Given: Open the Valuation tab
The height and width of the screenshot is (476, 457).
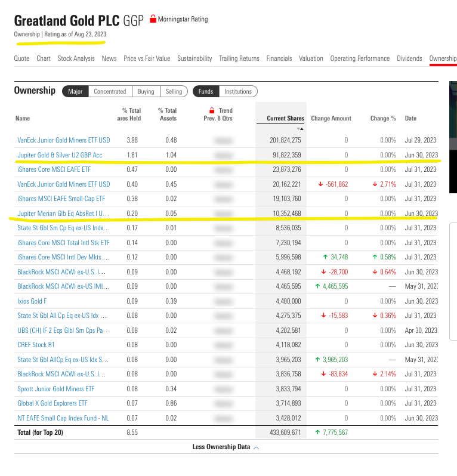Looking at the screenshot, I should point(311,58).
